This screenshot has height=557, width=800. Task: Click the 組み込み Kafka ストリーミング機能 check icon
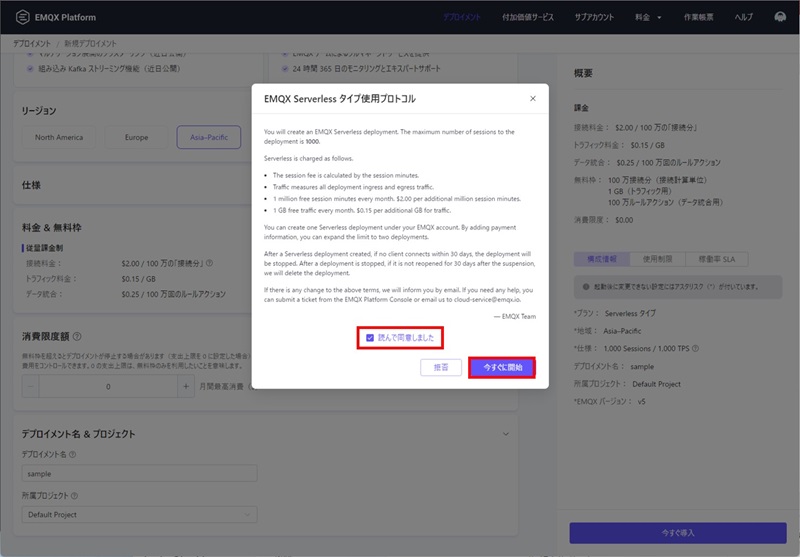click(x=30, y=68)
